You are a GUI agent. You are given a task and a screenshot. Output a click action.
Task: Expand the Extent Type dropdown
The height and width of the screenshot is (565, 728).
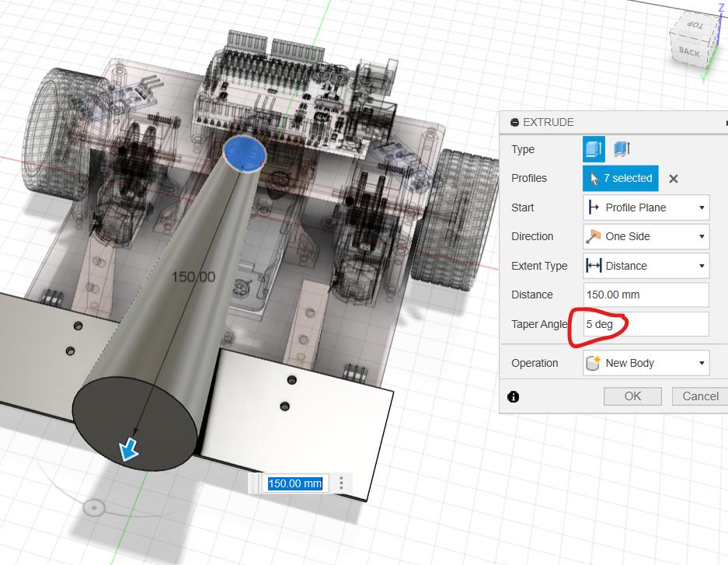tap(646, 266)
